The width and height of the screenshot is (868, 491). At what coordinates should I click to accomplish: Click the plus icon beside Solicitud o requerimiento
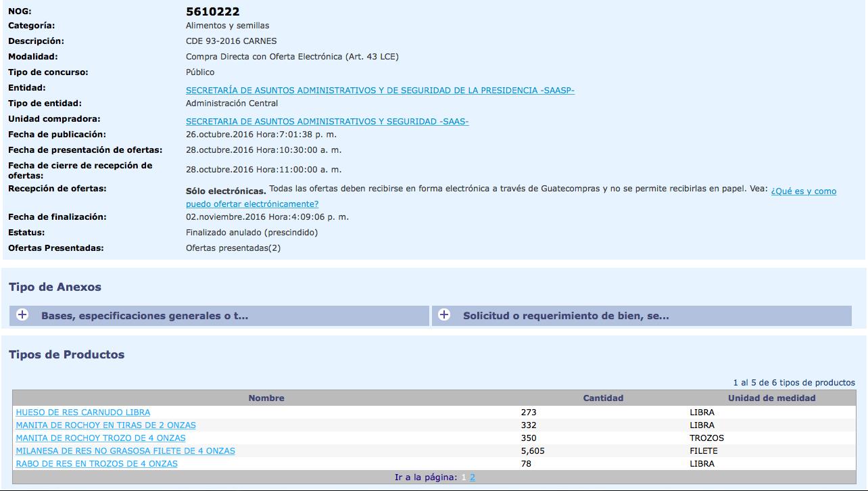tap(444, 315)
